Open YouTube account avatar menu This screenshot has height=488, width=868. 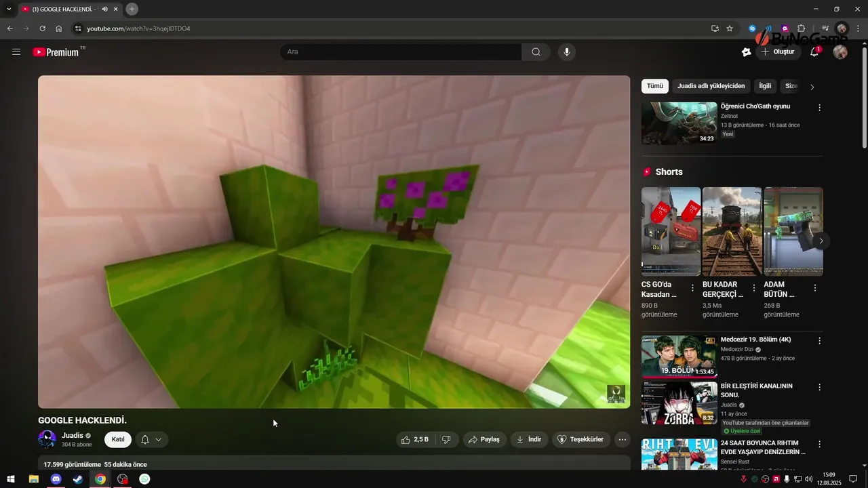pos(840,52)
